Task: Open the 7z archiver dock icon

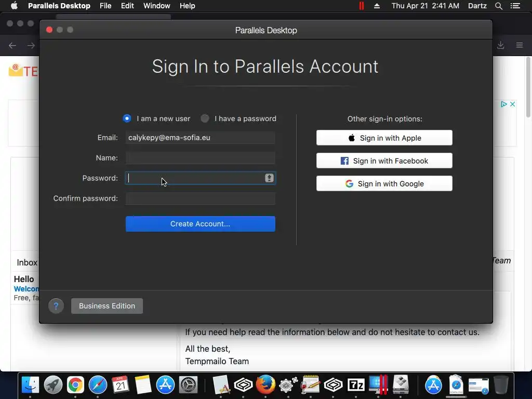Action: tap(355, 385)
